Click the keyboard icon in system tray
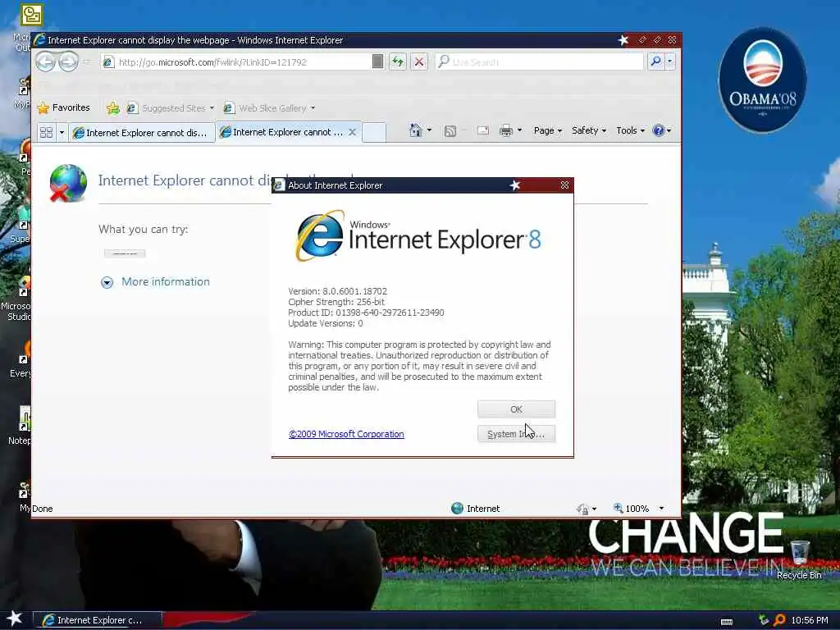This screenshot has width=840, height=630. (727, 622)
